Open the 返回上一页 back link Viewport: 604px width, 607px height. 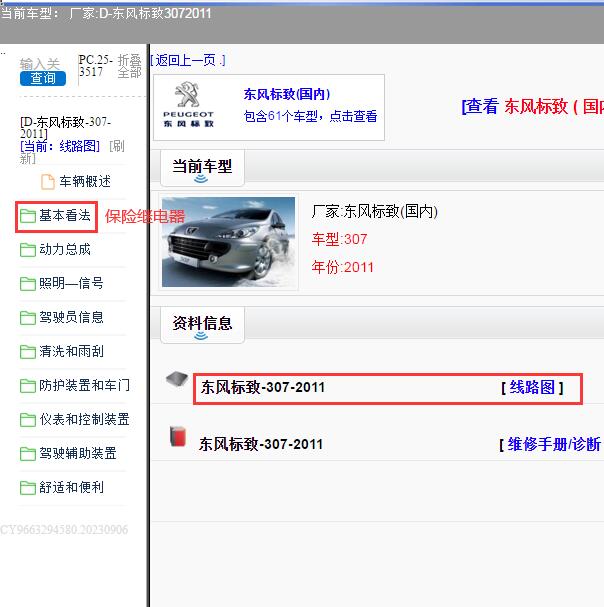coord(188,60)
